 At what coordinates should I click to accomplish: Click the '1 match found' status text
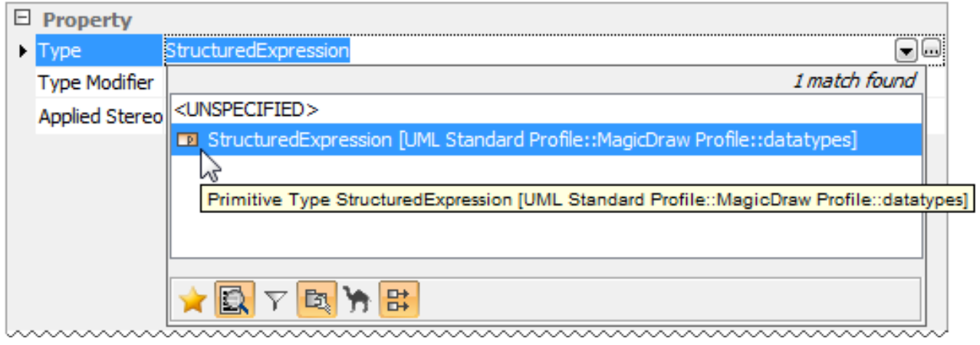tap(853, 81)
